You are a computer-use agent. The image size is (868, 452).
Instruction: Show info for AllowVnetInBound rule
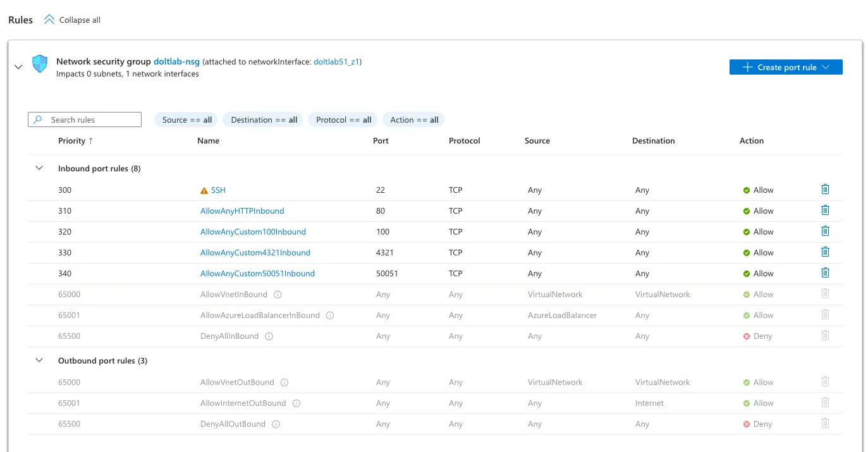(278, 295)
